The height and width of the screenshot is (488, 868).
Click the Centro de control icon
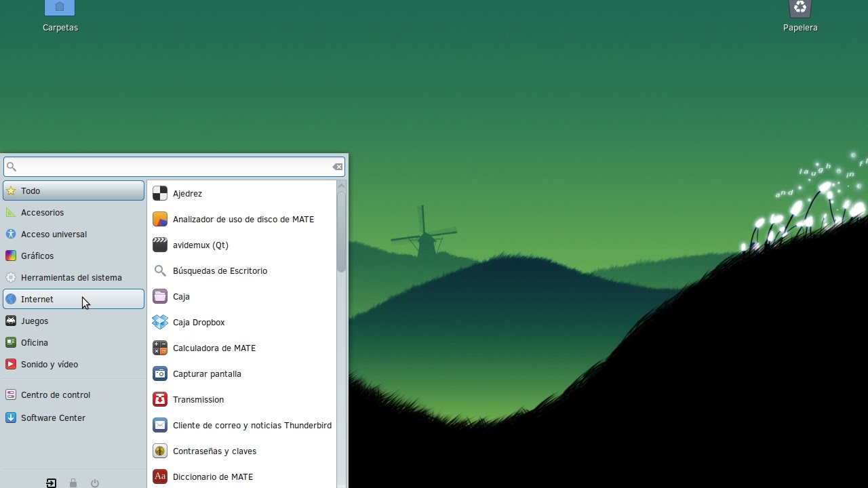click(11, 395)
